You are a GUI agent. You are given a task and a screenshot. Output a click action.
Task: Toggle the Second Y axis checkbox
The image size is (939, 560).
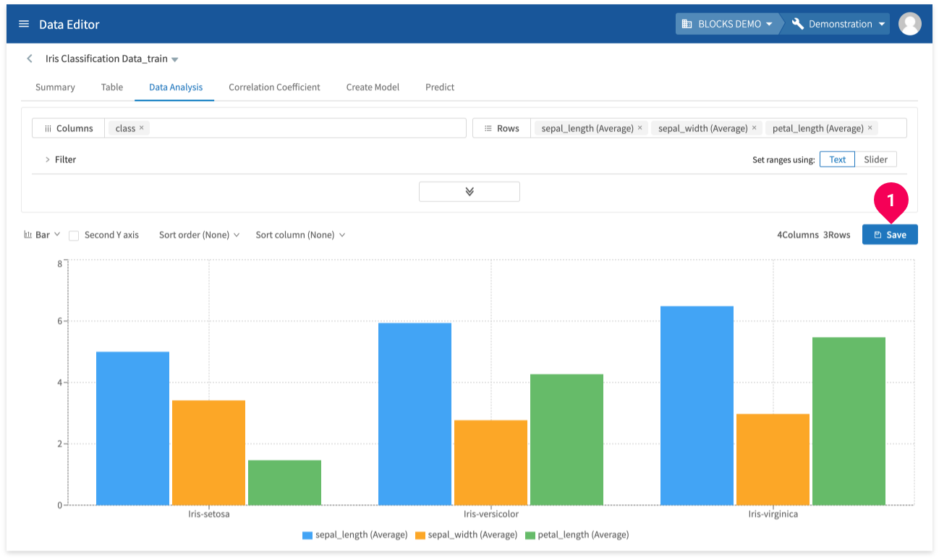(74, 235)
